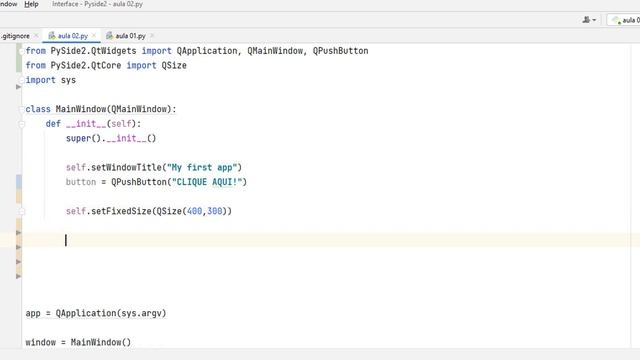
Task: Collapse the MainWindow class fold marker
Action: 22,109
